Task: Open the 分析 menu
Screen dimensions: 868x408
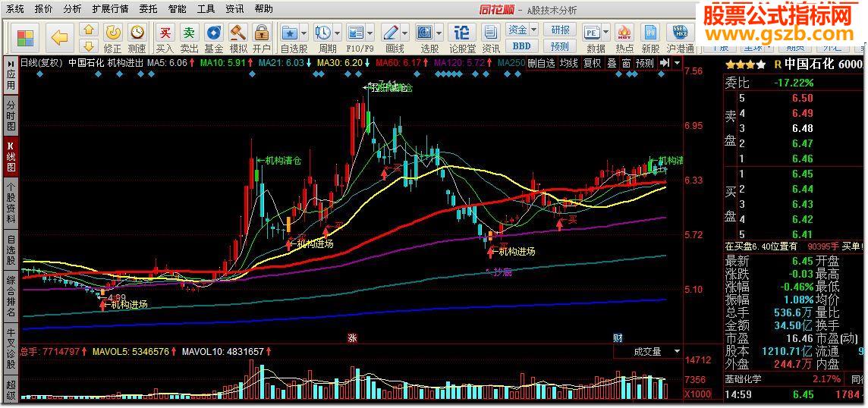Action: point(72,9)
